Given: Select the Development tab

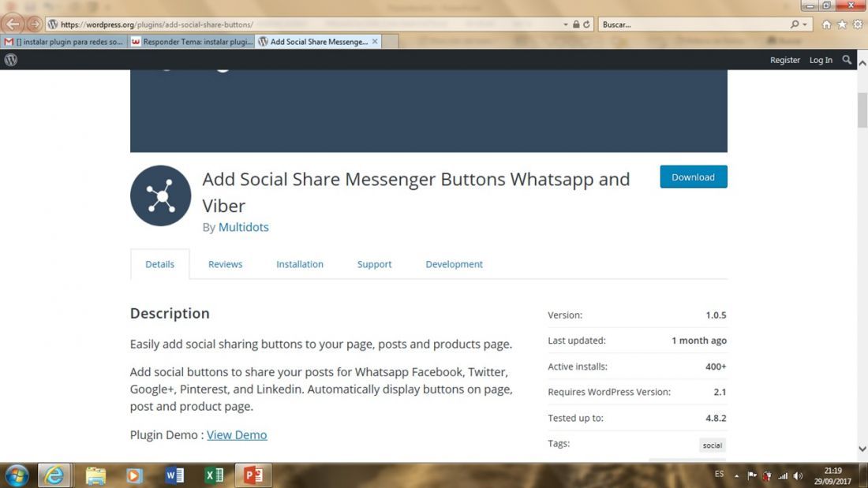Looking at the screenshot, I should point(454,264).
